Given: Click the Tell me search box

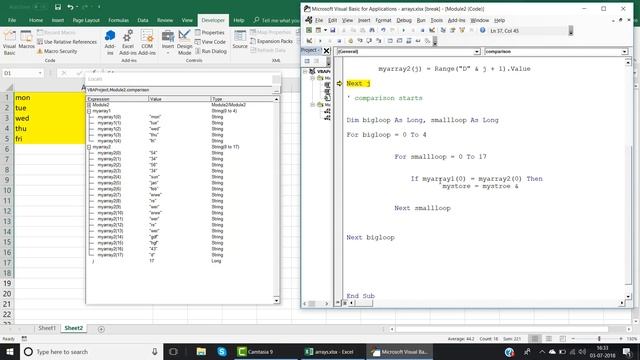Looking at the screenshot, I should (x=276, y=20).
